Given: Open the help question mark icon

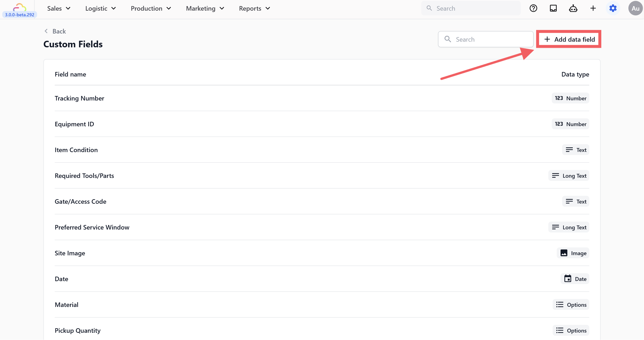Looking at the screenshot, I should click(x=533, y=9).
